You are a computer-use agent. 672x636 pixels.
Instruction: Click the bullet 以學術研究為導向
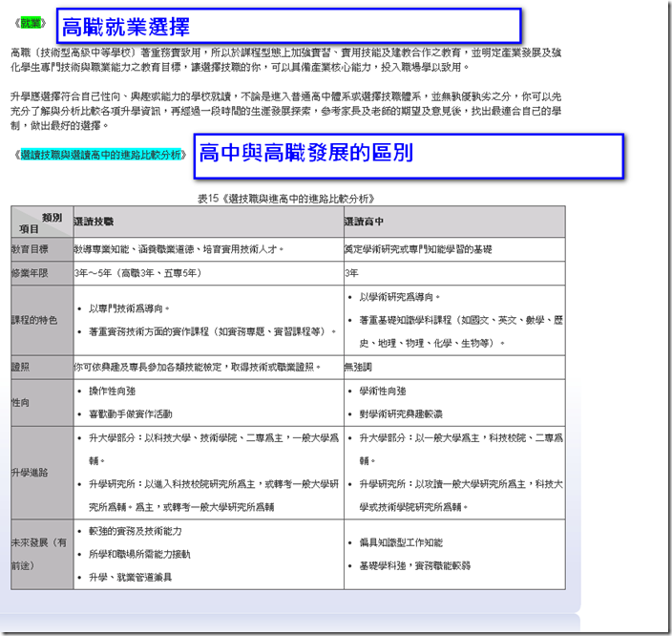click(399, 297)
